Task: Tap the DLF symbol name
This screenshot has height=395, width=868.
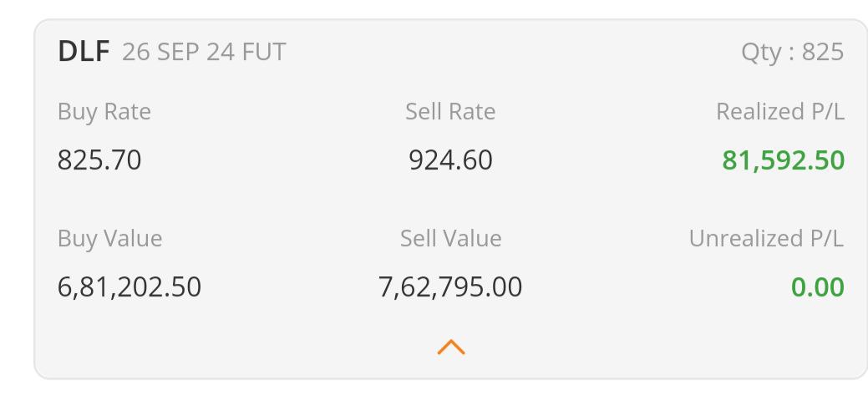Action: [x=84, y=53]
